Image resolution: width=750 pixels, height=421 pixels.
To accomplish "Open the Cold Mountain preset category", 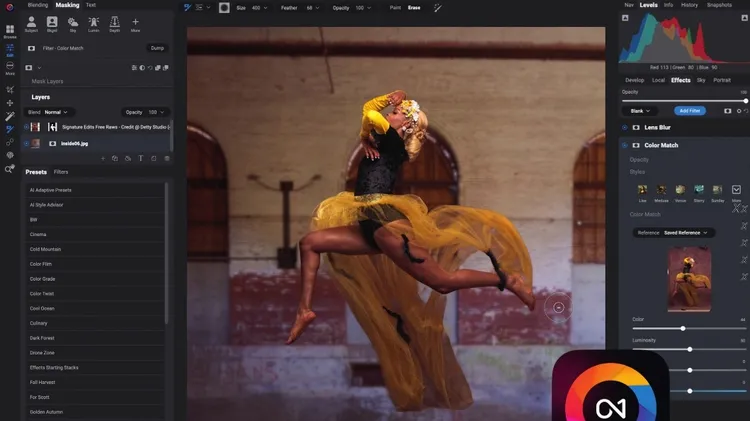I will coord(46,248).
